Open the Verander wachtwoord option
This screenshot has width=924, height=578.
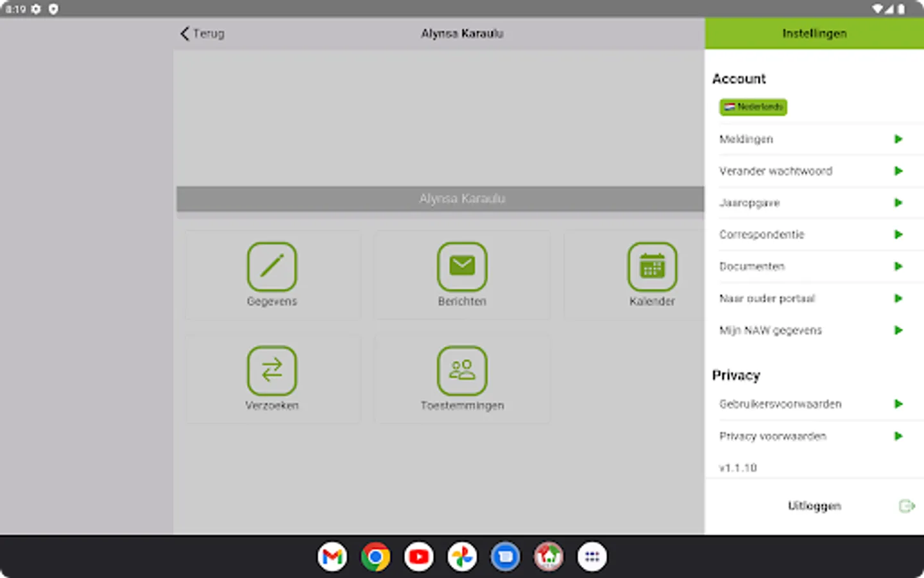[x=815, y=171]
